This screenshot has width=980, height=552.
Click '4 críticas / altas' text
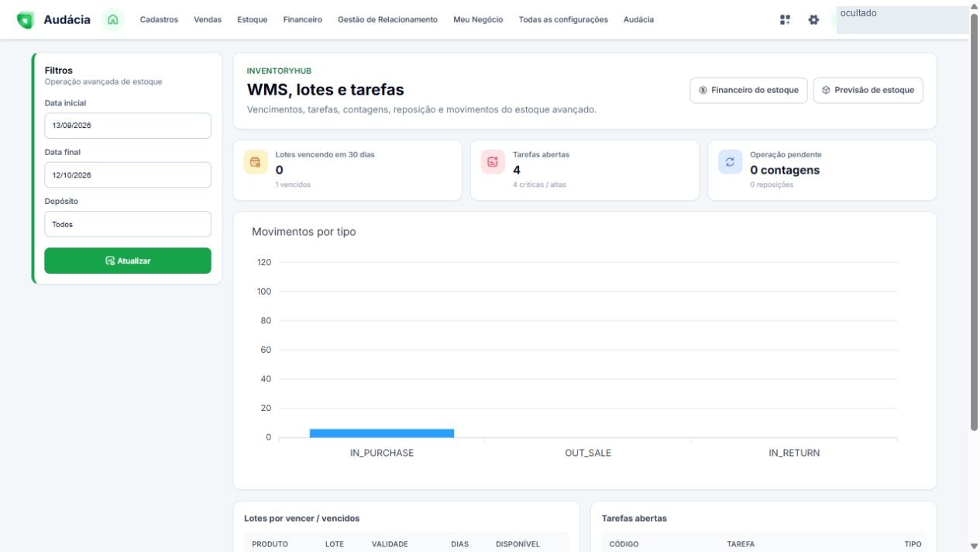click(539, 185)
